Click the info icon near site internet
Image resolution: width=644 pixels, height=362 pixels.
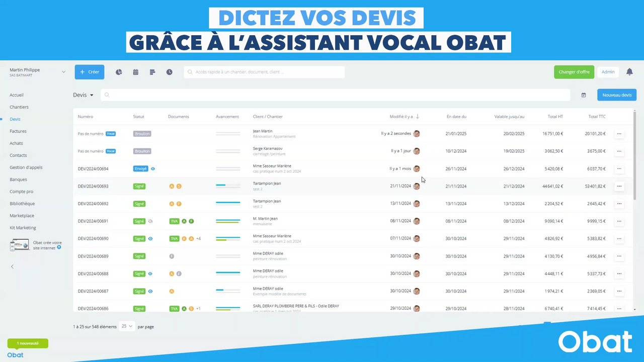coord(59,247)
